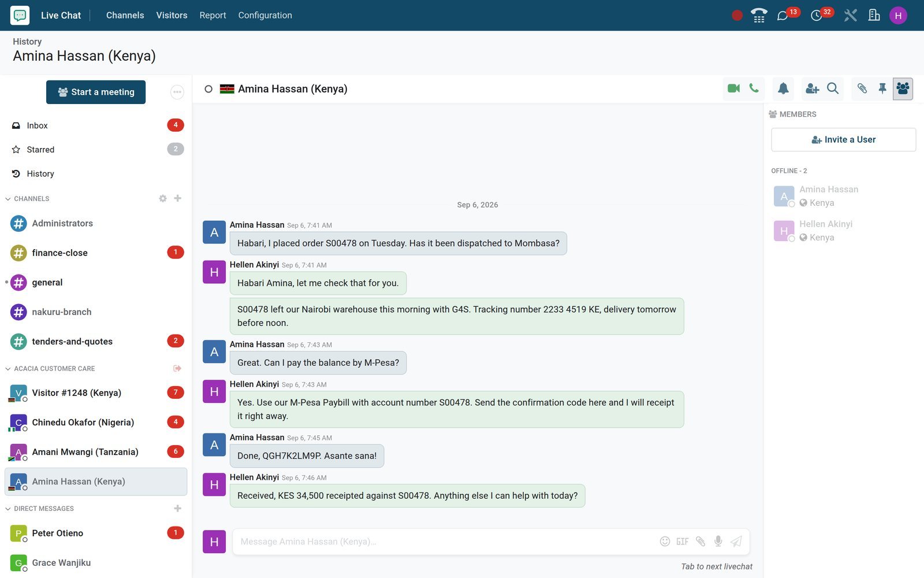Screen dimensions: 924x578
Task: Toggle the members list panel icon
Action: 903,88
